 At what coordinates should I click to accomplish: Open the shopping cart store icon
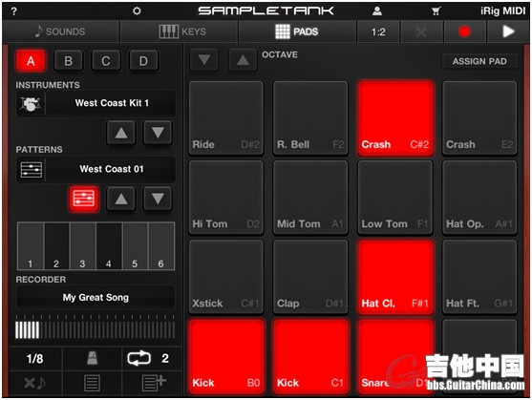(436, 11)
